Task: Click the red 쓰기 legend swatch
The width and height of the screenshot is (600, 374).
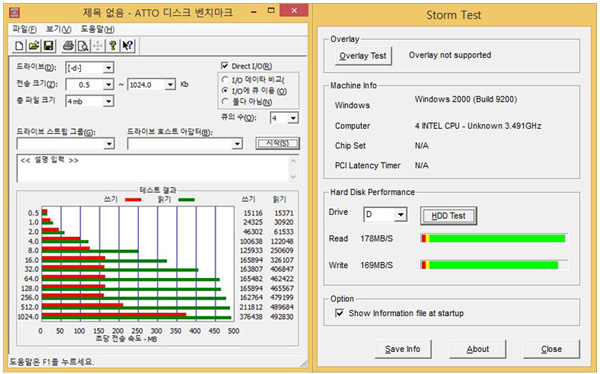Action: pos(133,200)
